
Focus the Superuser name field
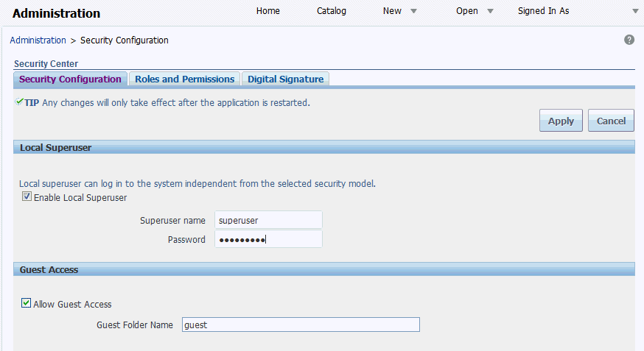[268, 220]
